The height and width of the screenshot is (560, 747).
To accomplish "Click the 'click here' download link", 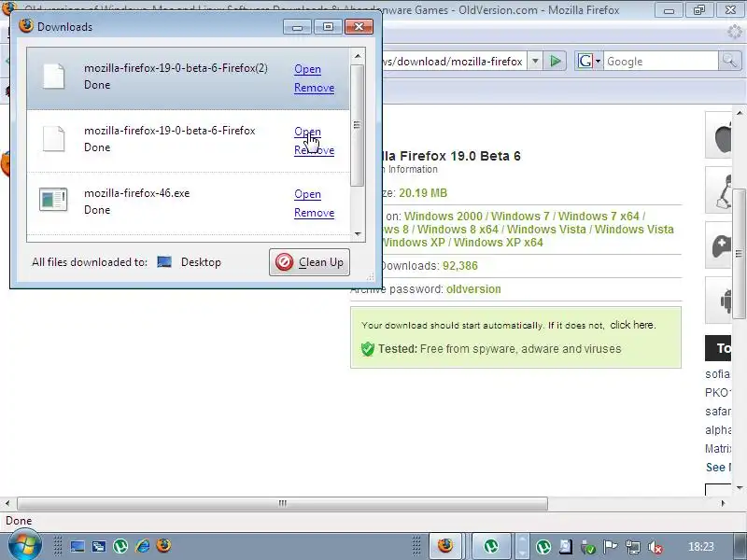I will point(633,325).
